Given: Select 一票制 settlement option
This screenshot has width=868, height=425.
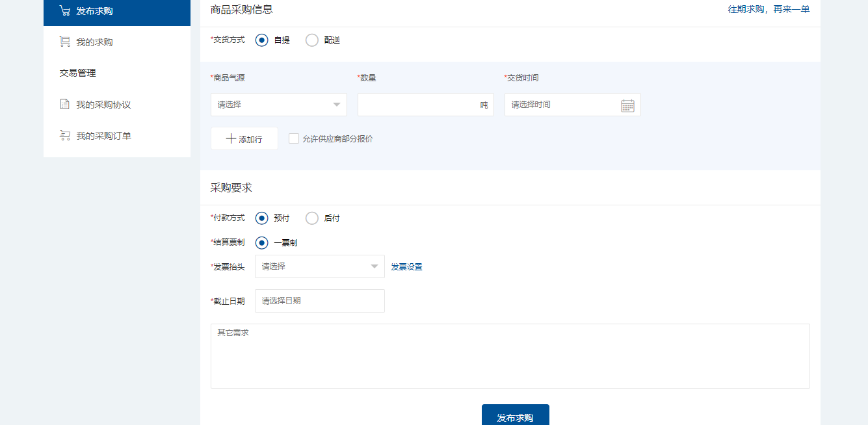Looking at the screenshot, I should [262, 243].
